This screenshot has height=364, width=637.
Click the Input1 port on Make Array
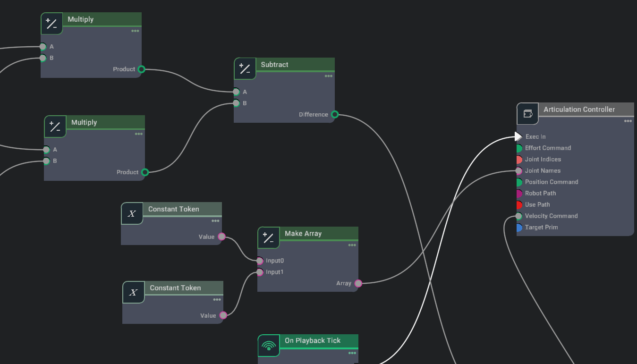click(260, 272)
